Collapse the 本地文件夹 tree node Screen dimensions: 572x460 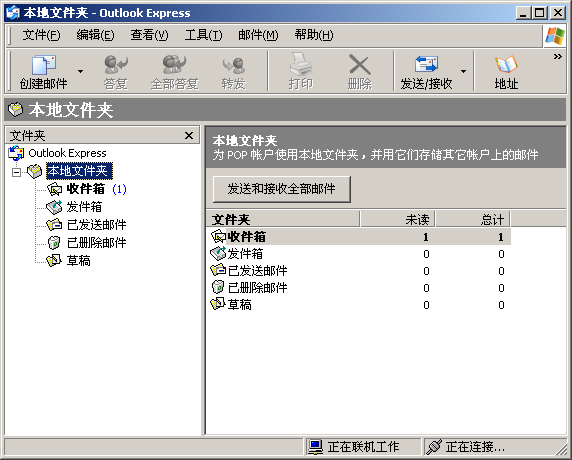16,171
